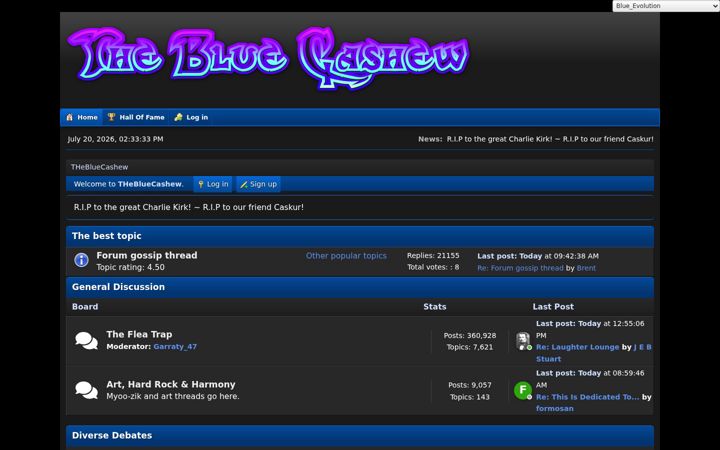Open Art, Hard Rock & Harmony board

[x=171, y=384]
